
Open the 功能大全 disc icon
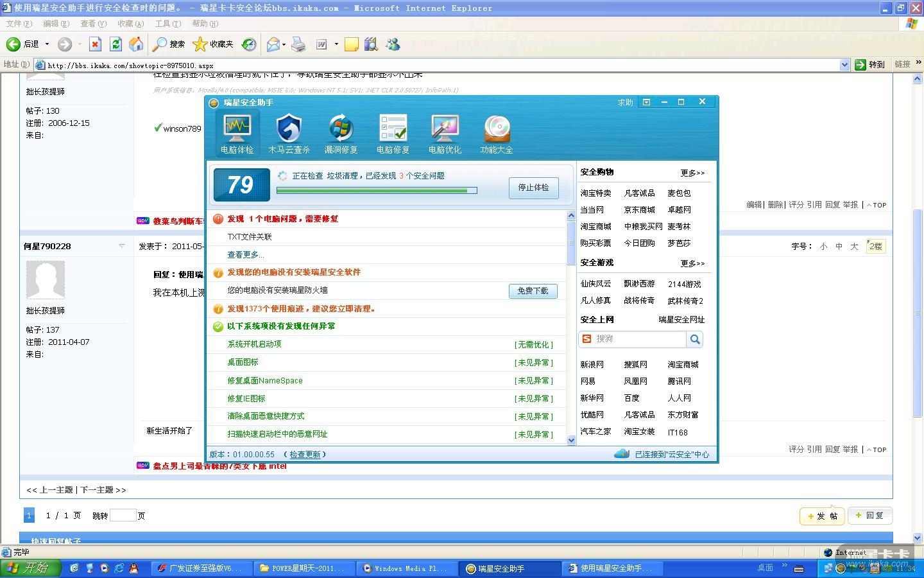pyautogui.click(x=497, y=133)
